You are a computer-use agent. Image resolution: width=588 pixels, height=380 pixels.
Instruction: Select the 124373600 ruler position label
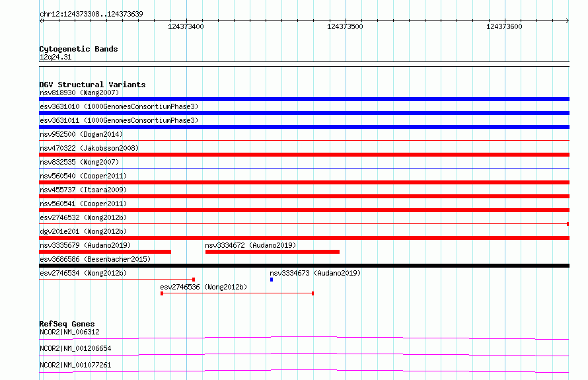(504, 26)
